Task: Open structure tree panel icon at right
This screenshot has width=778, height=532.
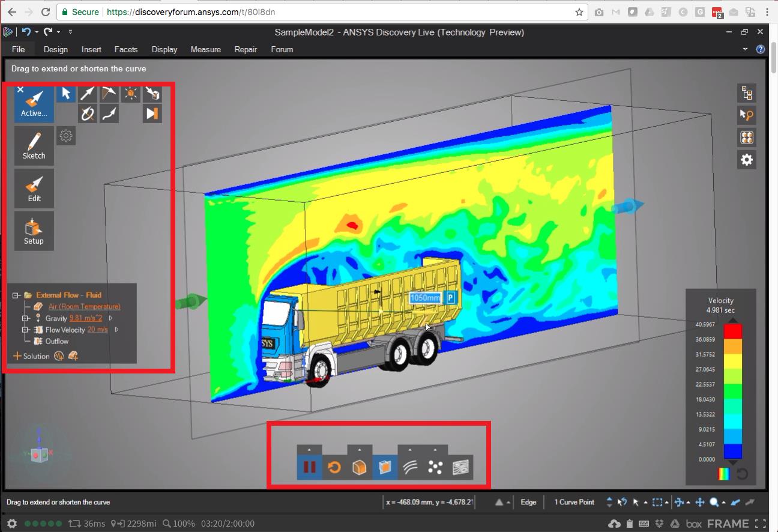Action: click(x=747, y=93)
